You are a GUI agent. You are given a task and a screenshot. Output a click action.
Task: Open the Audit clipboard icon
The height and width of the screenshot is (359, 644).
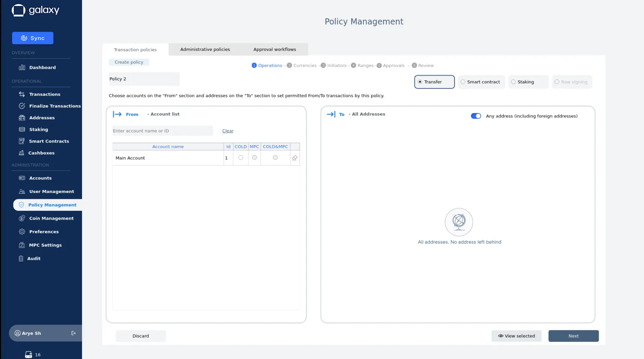pyautogui.click(x=21, y=258)
